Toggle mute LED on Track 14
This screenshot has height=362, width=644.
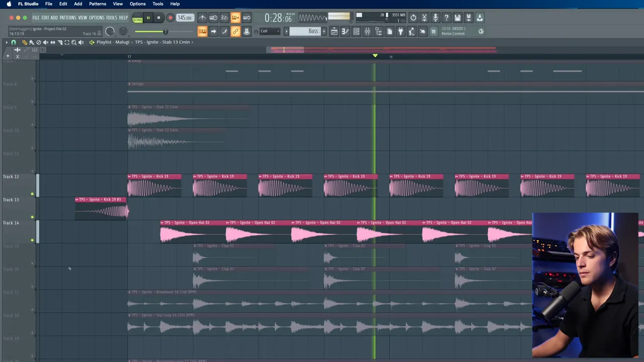click(x=32, y=240)
